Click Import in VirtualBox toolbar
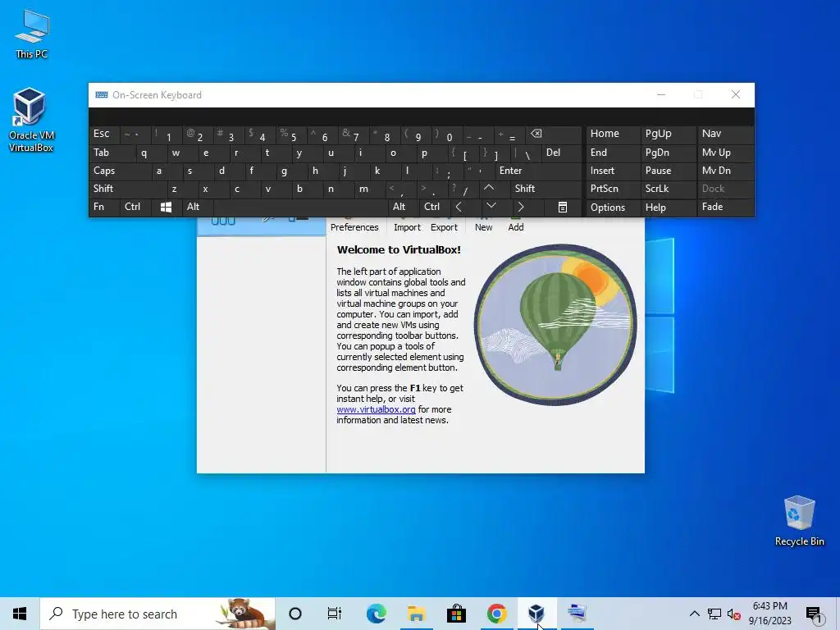This screenshot has width=840, height=630. 407,223
